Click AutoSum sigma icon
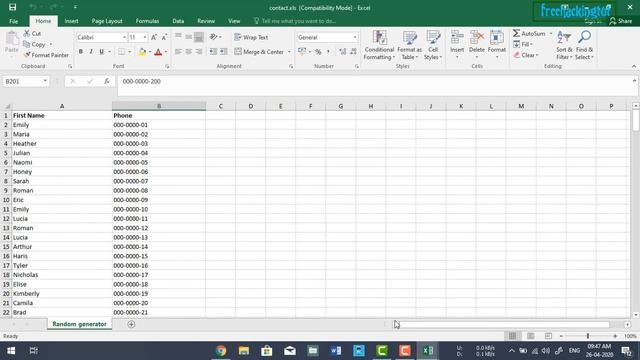The width and height of the screenshot is (640, 360). coord(516,33)
